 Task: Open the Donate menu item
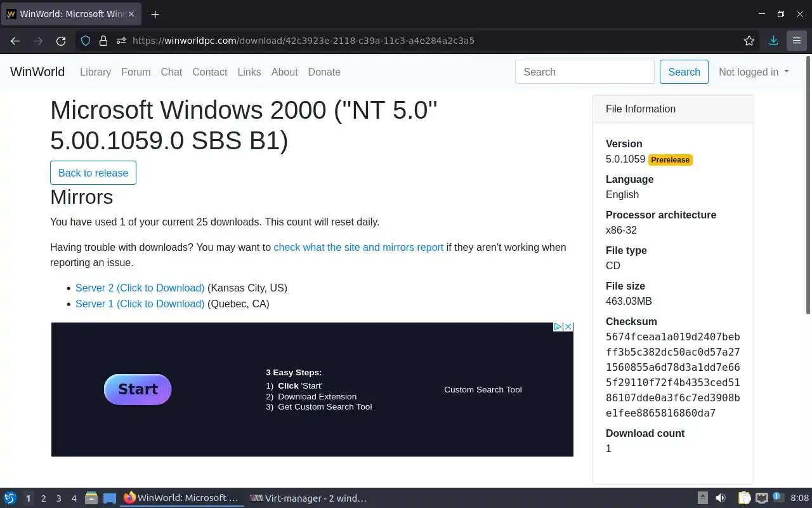click(x=324, y=72)
